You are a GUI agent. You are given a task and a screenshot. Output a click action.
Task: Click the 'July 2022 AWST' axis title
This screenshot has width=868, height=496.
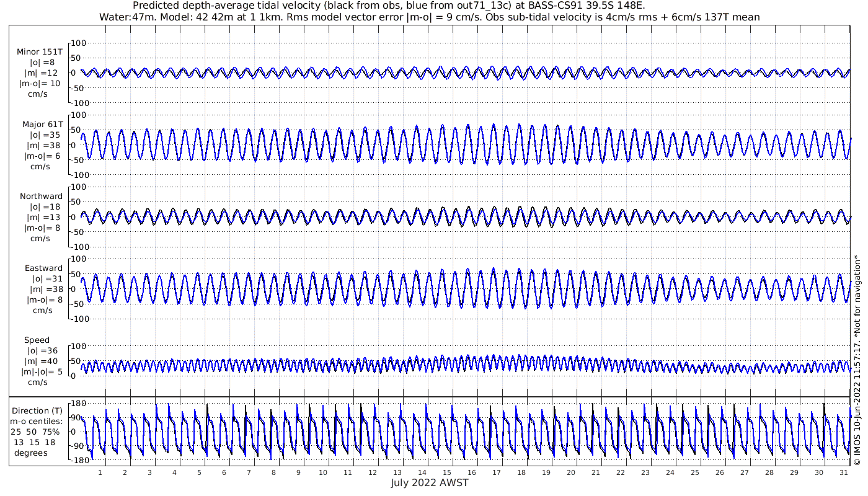coord(430,482)
